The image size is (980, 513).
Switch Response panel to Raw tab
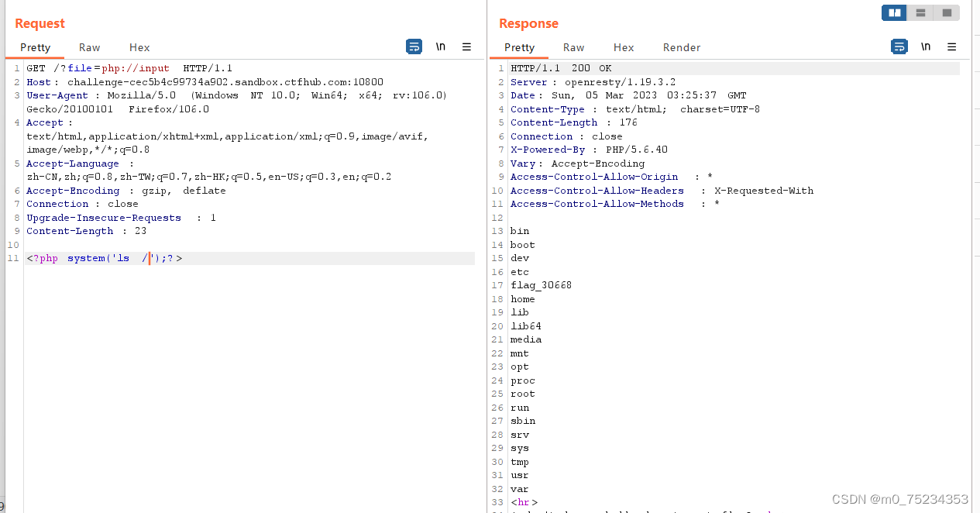(x=573, y=47)
